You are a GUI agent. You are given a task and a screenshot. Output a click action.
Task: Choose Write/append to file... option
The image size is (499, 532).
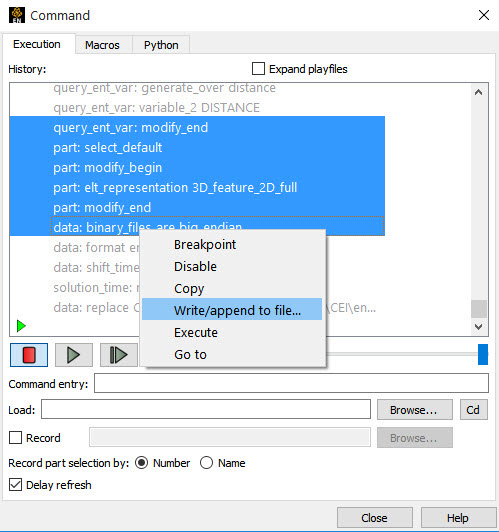point(232,310)
